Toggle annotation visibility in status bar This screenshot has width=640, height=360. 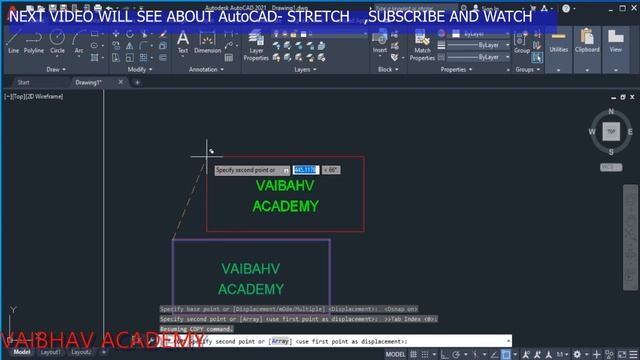(x=527, y=354)
